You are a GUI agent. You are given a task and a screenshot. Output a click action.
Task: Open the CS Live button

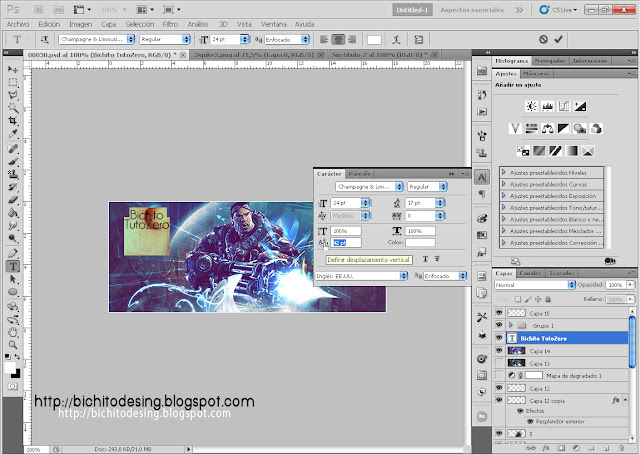pyautogui.click(x=558, y=10)
